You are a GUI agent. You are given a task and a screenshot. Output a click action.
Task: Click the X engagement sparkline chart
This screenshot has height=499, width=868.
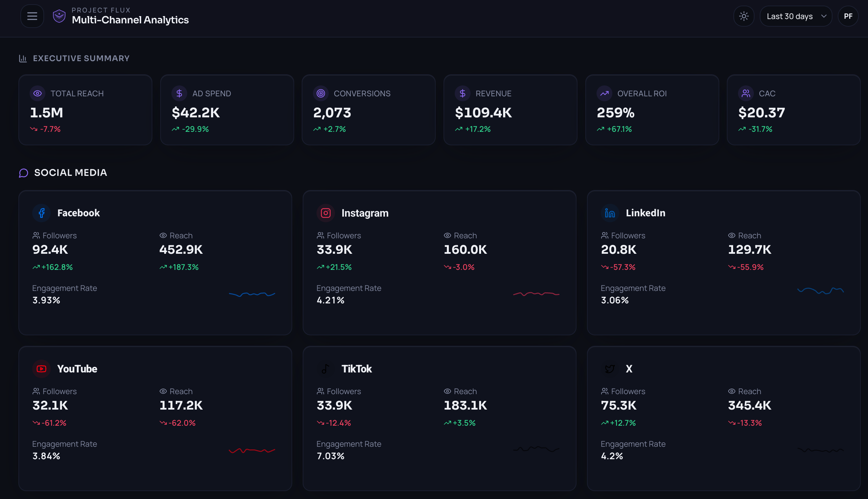820,450
